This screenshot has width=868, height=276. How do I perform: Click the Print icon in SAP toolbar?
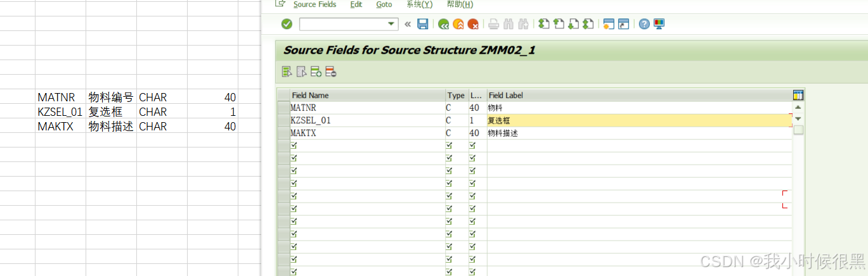[x=494, y=24]
